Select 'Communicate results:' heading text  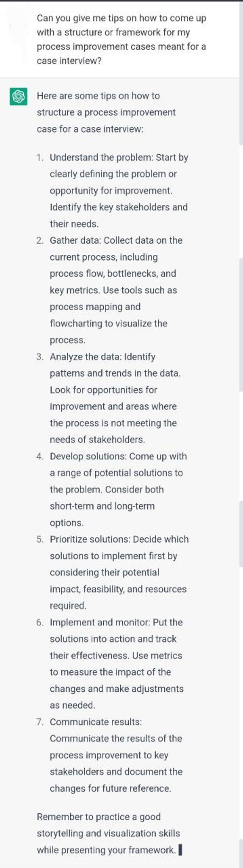pyautogui.click(x=96, y=722)
